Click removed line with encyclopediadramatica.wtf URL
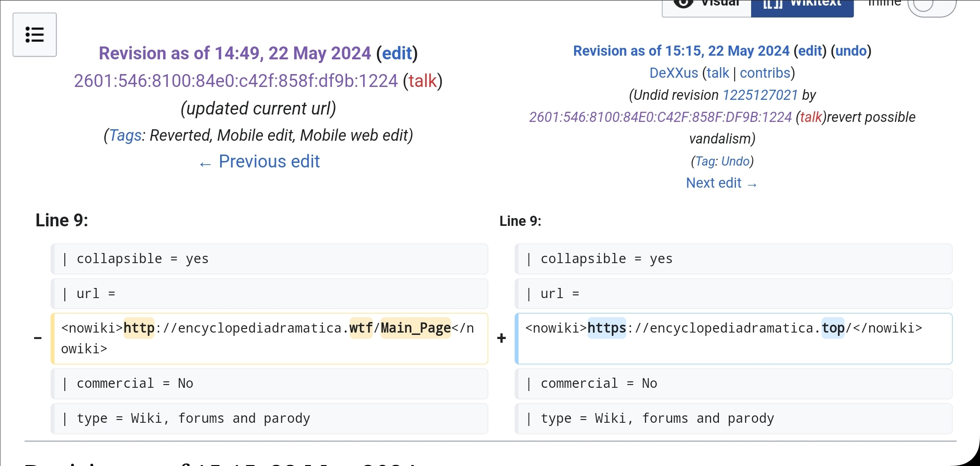Viewport: 980px width, 466px height. tap(269, 339)
